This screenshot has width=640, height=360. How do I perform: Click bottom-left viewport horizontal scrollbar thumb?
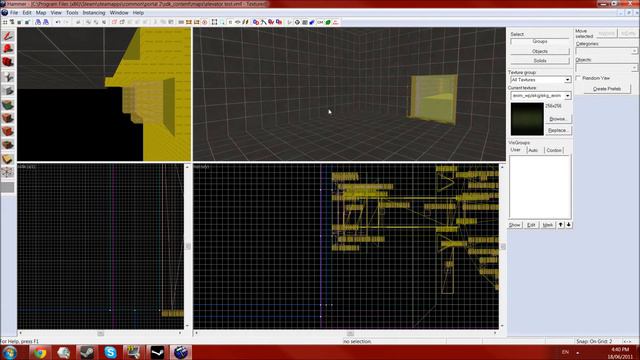click(x=101, y=333)
